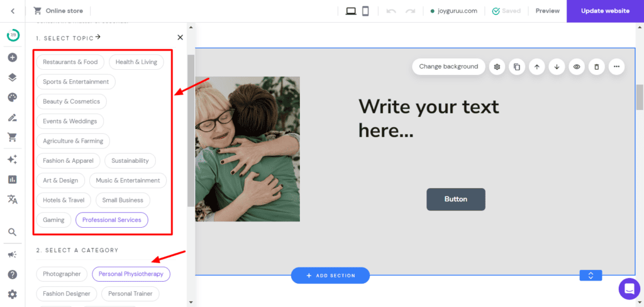Delete the section with trash icon

(x=597, y=67)
